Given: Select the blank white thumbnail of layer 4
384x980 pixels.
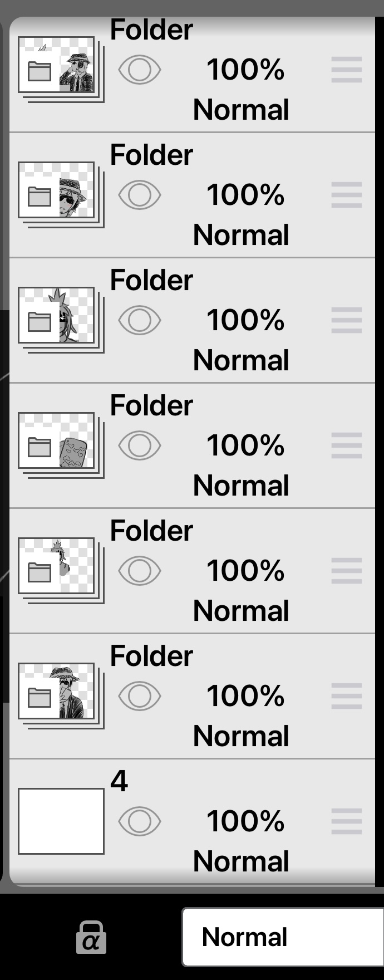Looking at the screenshot, I should (61, 821).
